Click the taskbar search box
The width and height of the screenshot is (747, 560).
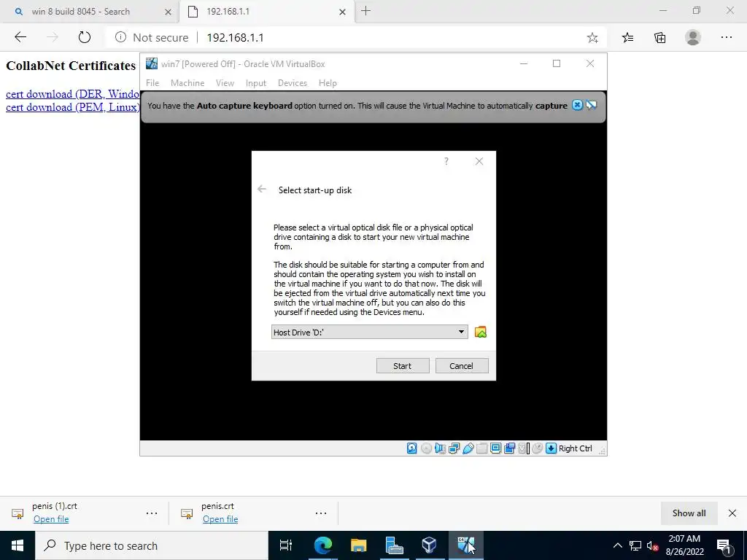pos(152,545)
